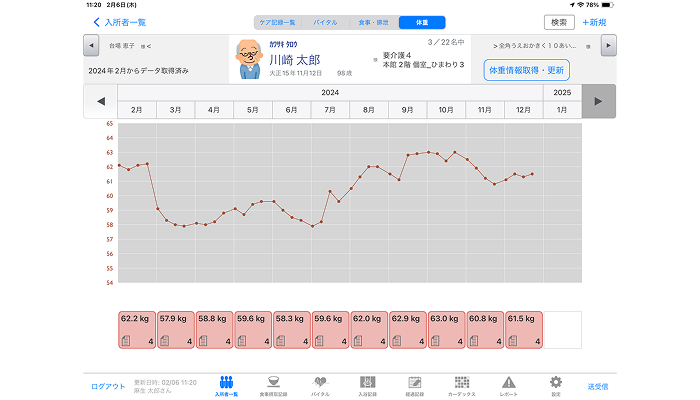Select the 4月 month header
700x400 pixels.
point(214,110)
